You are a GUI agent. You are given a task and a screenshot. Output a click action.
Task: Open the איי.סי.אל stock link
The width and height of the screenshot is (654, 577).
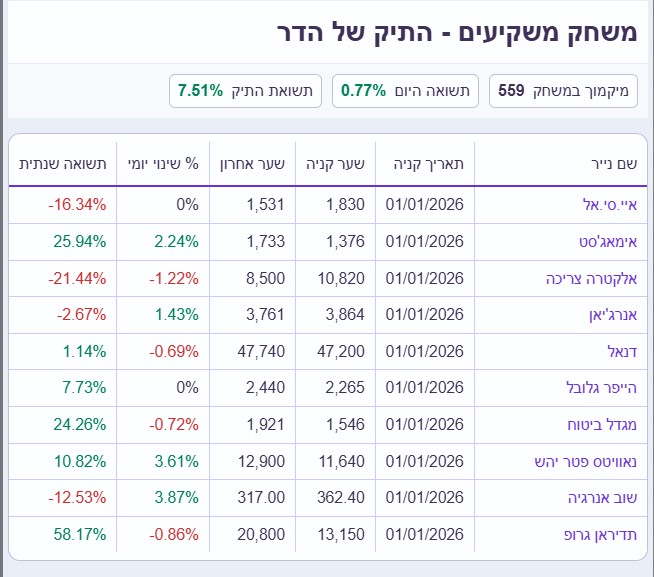click(x=610, y=205)
